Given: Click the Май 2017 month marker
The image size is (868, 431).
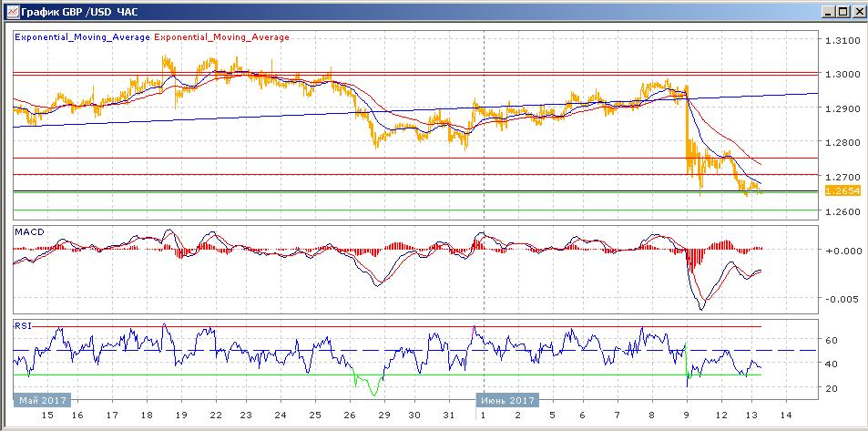Looking at the screenshot, I should [43, 400].
